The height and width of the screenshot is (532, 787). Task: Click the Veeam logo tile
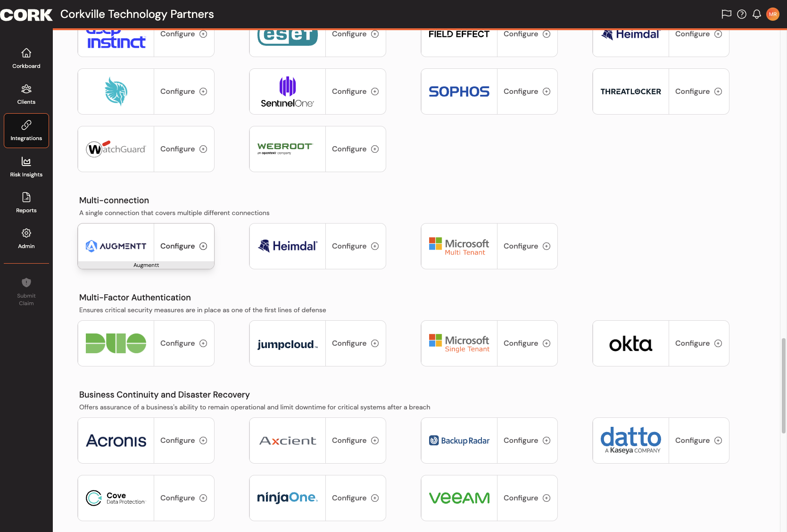(459, 498)
